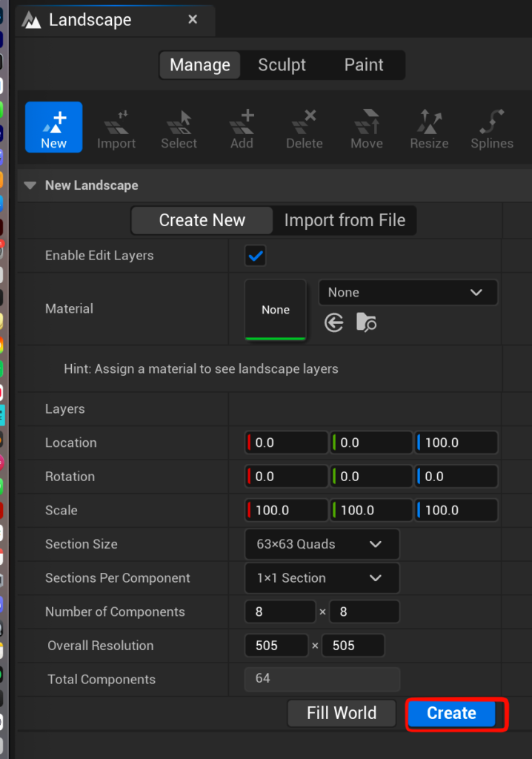The image size is (532, 759).
Task: Open the Resize landscape tool
Action: click(429, 127)
